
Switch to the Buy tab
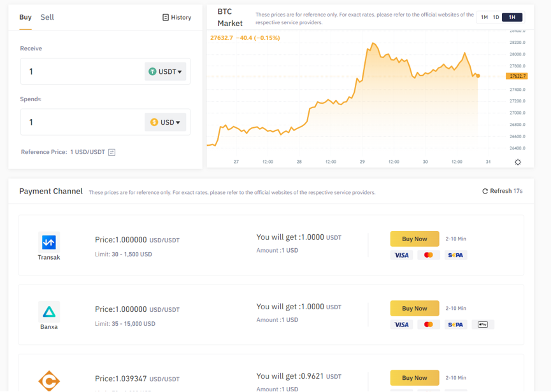[25, 17]
